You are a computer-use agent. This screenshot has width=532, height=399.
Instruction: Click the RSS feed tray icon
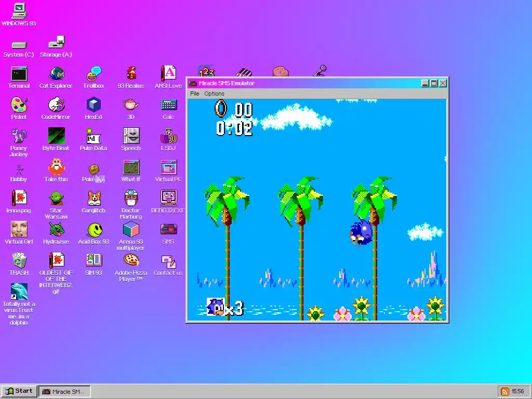pos(504,392)
